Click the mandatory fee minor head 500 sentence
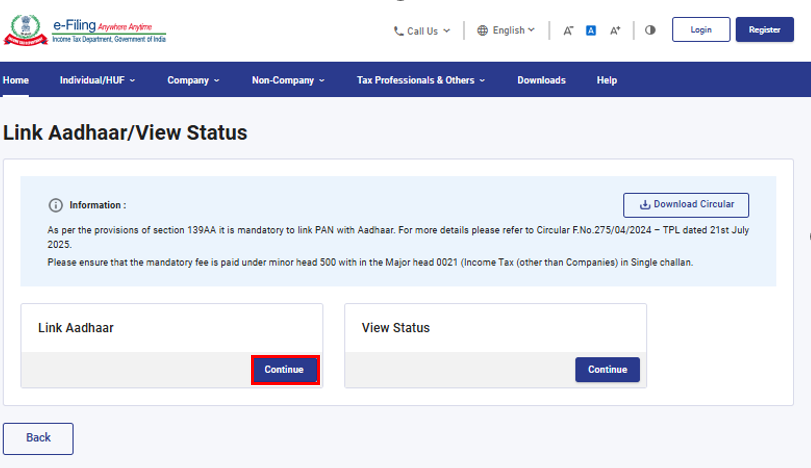Viewport: 811px width, 468px height. coord(370,263)
